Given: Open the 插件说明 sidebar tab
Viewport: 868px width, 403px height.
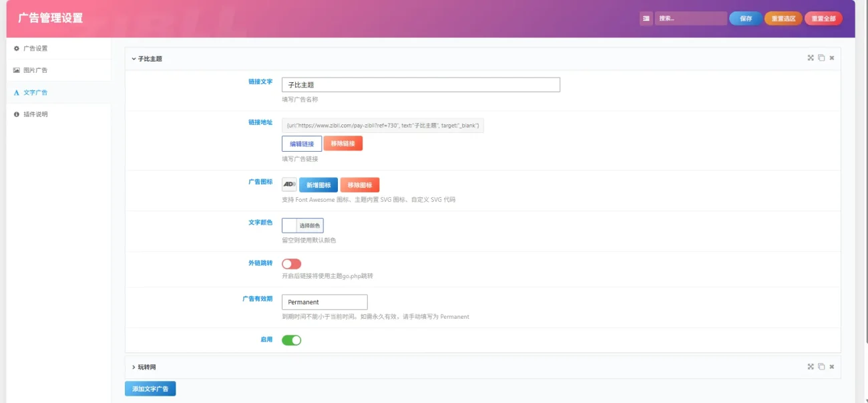Looking at the screenshot, I should click(x=59, y=114).
